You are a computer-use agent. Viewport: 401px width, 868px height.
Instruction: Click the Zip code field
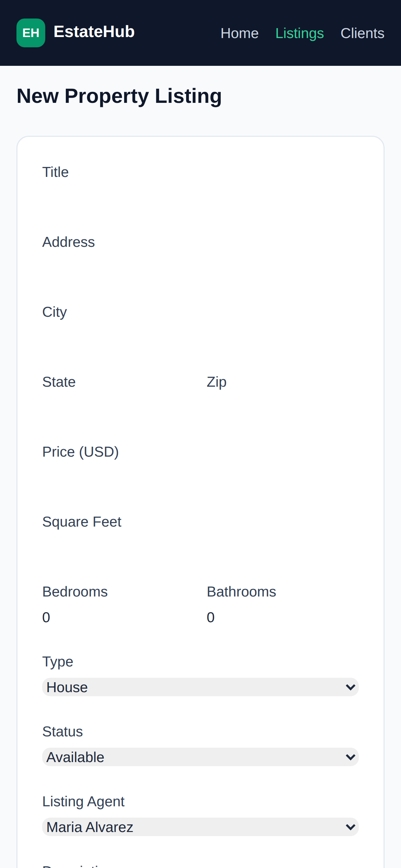(283, 407)
